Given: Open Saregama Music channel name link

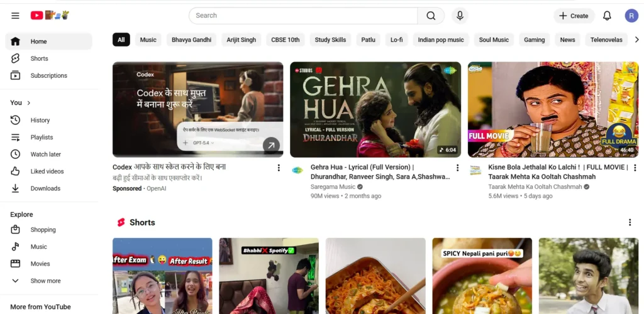Looking at the screenshot, I should (333, 187).
